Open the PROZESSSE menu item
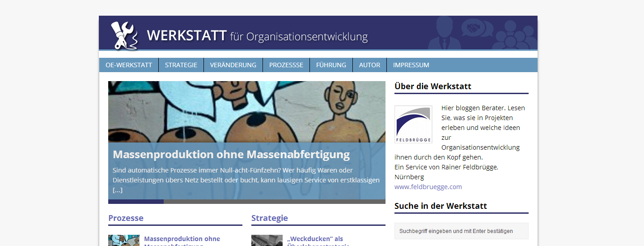Image resolution: width=644 pixels, height=246 pixels. click(286, 65)
